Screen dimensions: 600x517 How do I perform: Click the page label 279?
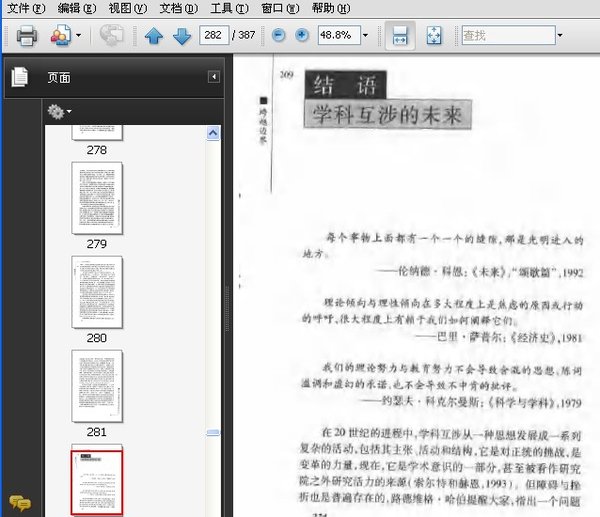[x=96, y=244]
